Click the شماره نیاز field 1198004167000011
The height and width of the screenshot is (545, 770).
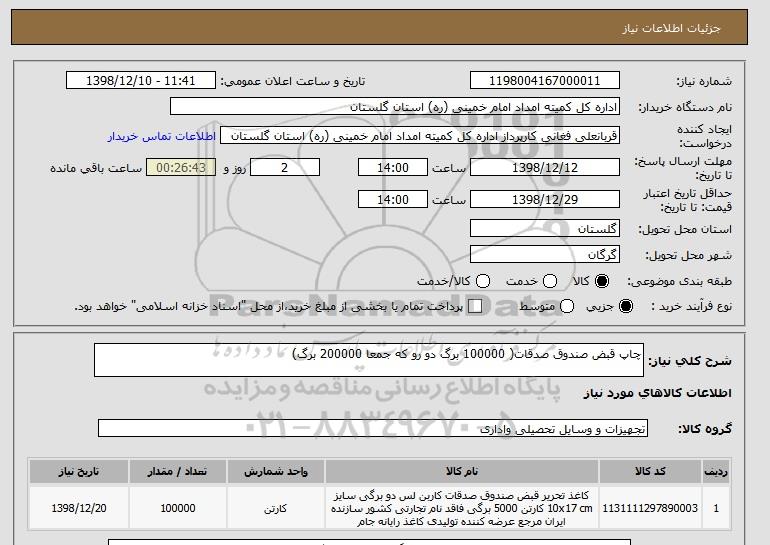pyautogui.click(x=545, y=81)
